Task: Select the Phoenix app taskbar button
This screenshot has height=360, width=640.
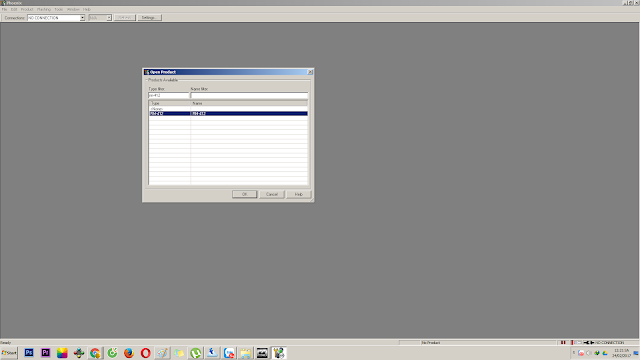Action: pos(279,353)
